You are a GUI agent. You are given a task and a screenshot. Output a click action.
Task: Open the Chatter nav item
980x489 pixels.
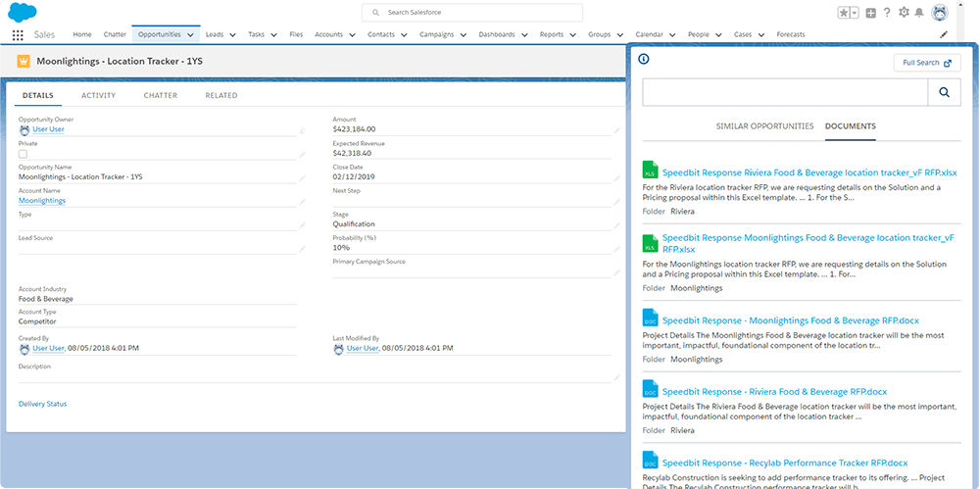[x=115, y=34]
